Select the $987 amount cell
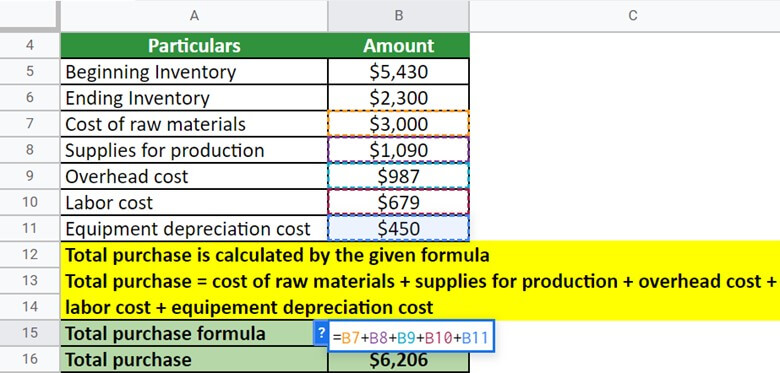The image size is (780, 373). coord(398,176)
